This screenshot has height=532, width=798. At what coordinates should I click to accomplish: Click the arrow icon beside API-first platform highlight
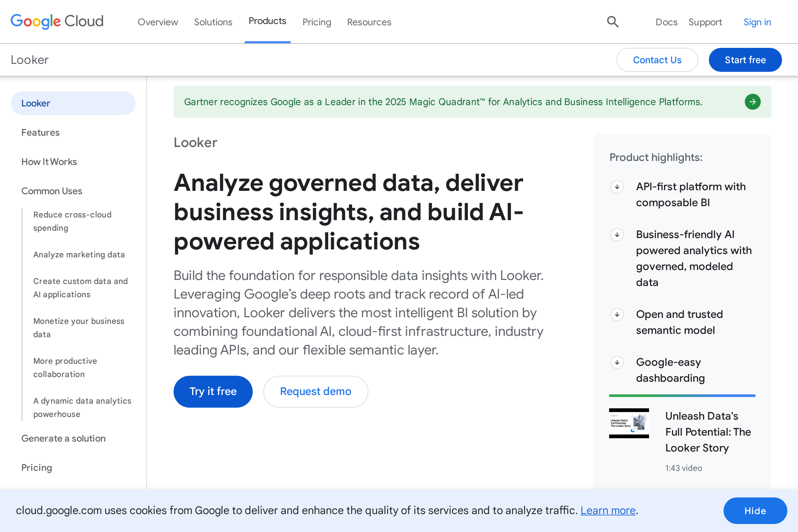(617, 187)
